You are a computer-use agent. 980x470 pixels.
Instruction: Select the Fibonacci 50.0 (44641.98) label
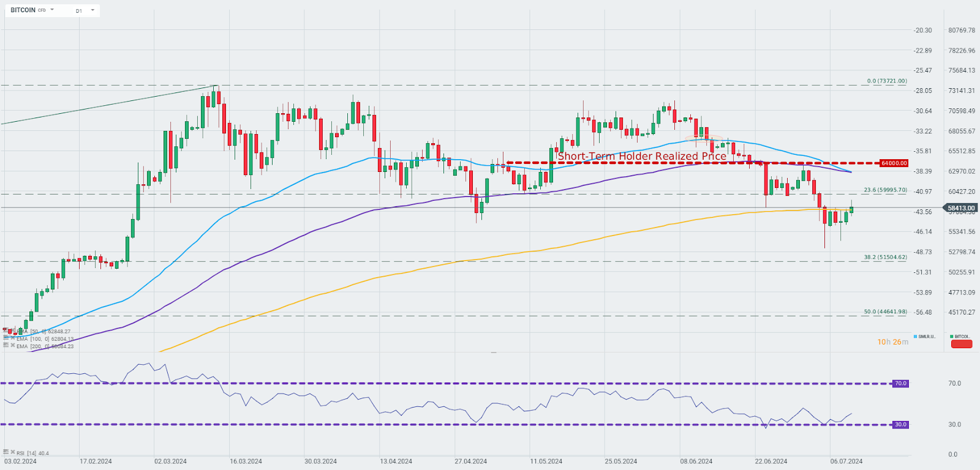885,311
